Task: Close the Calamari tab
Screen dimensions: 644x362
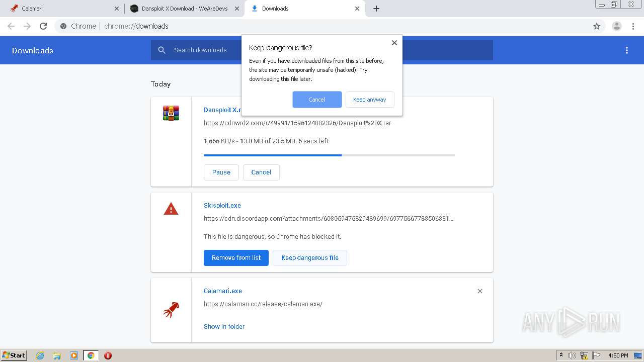Action: tap(117, 9)
